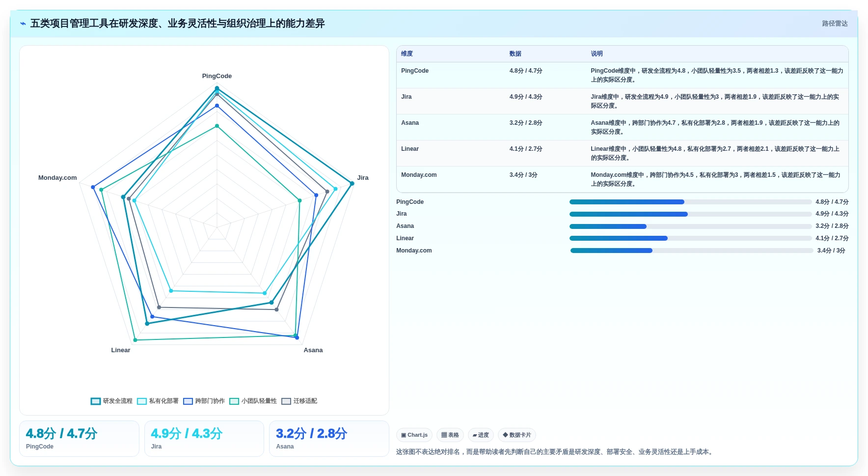Click the Asana axis label on the radar

click(x=313, y=350)
